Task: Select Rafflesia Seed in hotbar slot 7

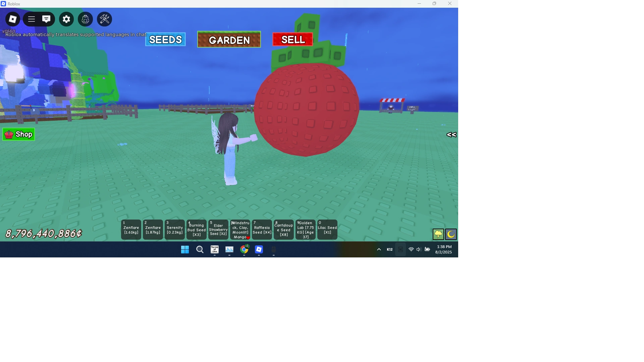Action: pos(262,229)
